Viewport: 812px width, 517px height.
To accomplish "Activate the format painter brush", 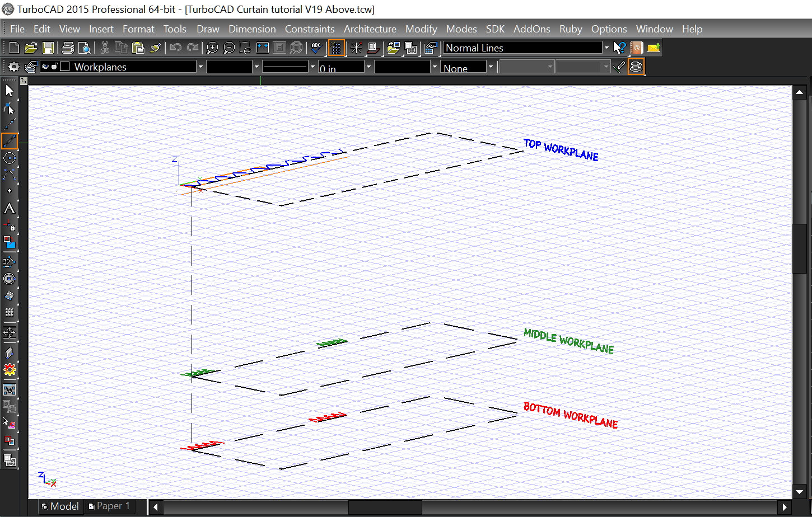I will point(156,48).
